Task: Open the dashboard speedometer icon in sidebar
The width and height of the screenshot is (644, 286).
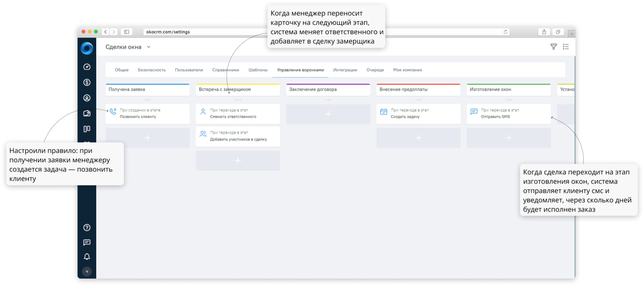Action: pos(87,67)
